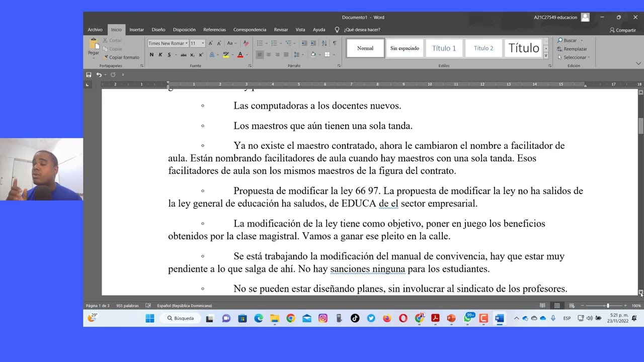
Task: Click the vertical scrollbar thumb
Action: 640,126
